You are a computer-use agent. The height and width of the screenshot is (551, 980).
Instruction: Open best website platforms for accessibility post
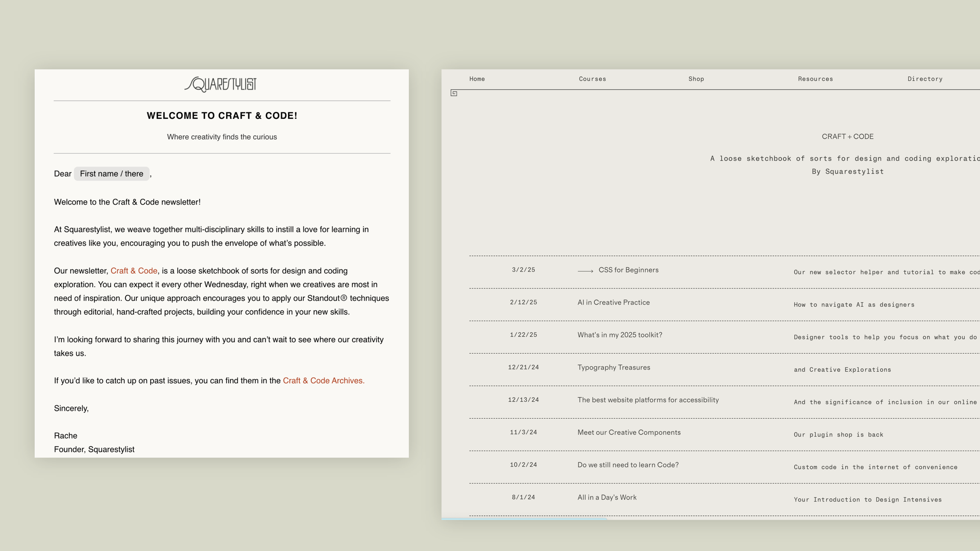click(x=648, y=400)
